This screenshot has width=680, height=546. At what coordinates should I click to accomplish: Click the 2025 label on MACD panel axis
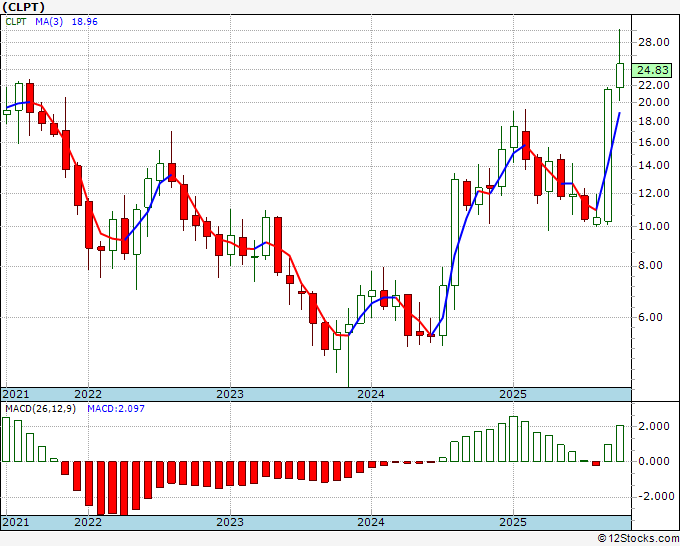(513, 522)
